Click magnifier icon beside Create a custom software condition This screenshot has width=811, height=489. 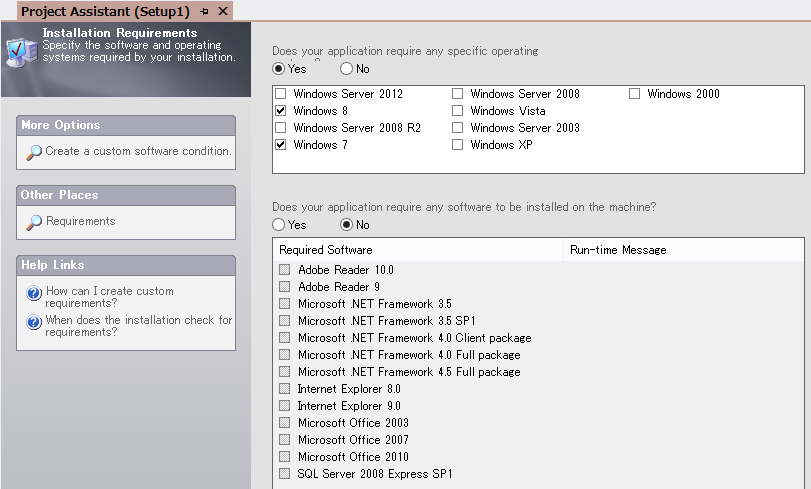point(34,152)
